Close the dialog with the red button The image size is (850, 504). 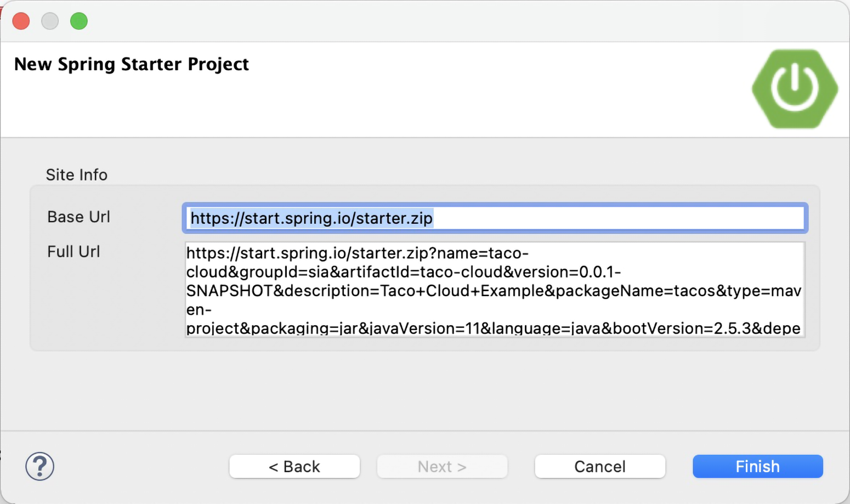[21, 21]
